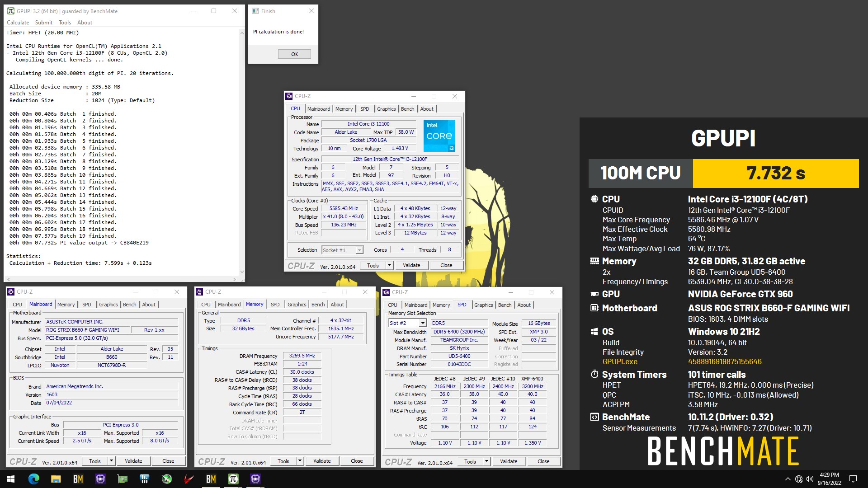This screenshot has width=868, height=488.
Task: Click the Core Speed value 5585.43 MHz
Action: [344, 209]
